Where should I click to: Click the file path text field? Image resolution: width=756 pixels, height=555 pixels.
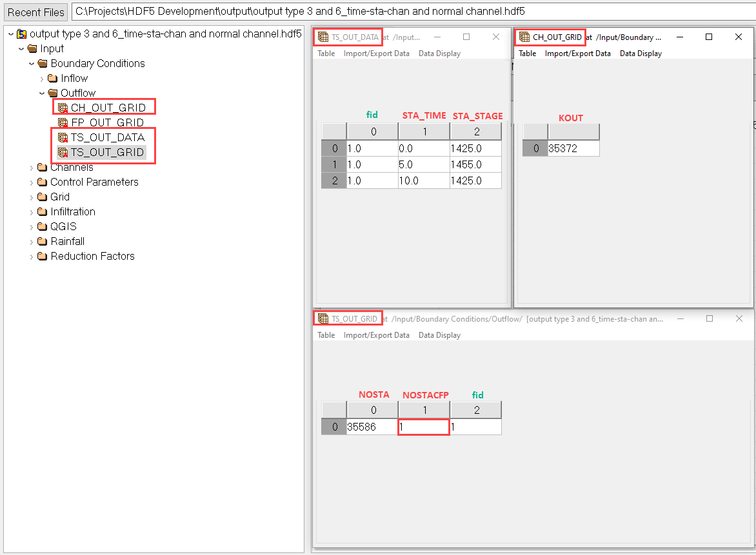[x=412, y=11]
